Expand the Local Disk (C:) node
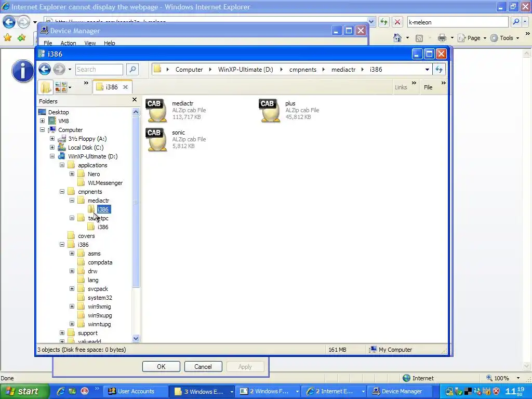 52,147
